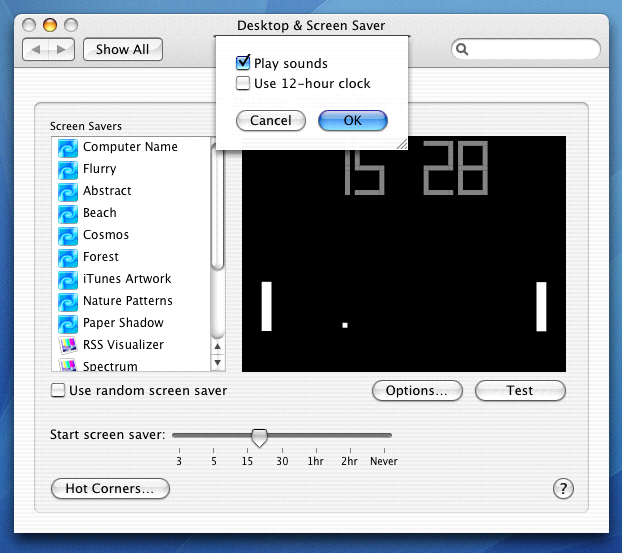Click the 5 minute slider label
Screen dimensions: 622x553
[x=214, y=461]
